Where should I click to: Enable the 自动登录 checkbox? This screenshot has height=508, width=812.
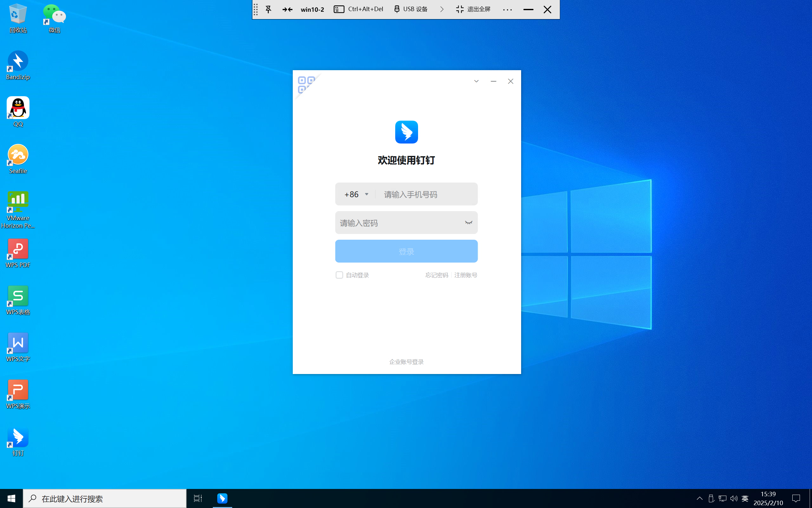(x=339, y=275)
